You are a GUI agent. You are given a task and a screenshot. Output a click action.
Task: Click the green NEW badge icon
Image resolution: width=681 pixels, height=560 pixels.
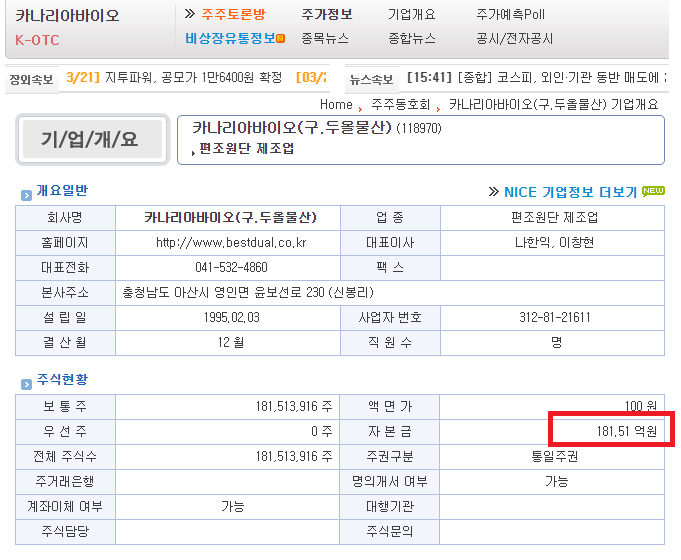coord(653,191)
